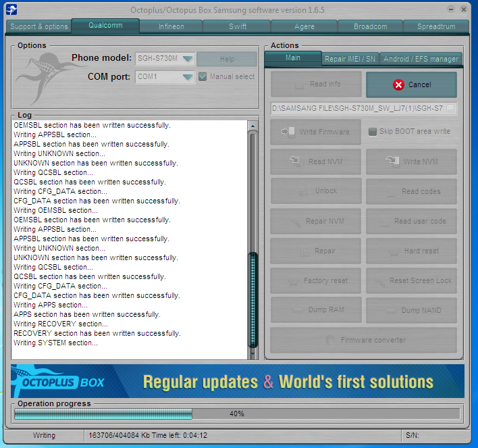
Task: Click the Cancel button label
Action: 419,85
